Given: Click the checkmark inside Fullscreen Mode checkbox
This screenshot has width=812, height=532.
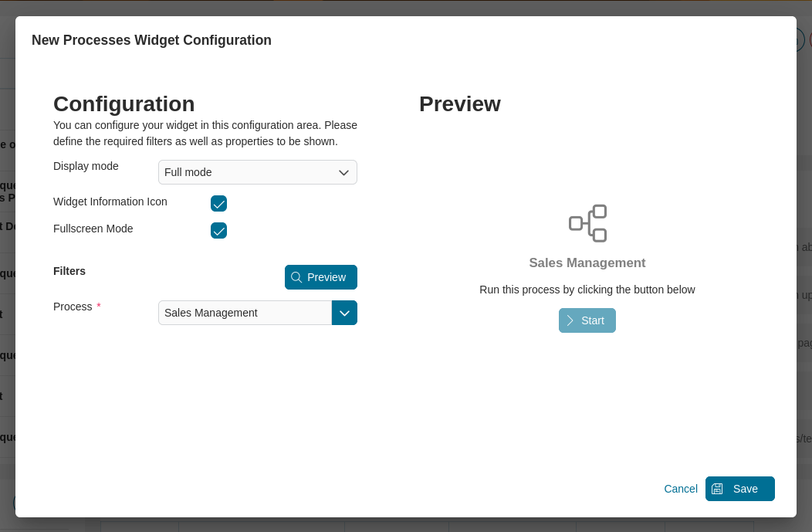Looking at the screenshot, I should point(218,230).
